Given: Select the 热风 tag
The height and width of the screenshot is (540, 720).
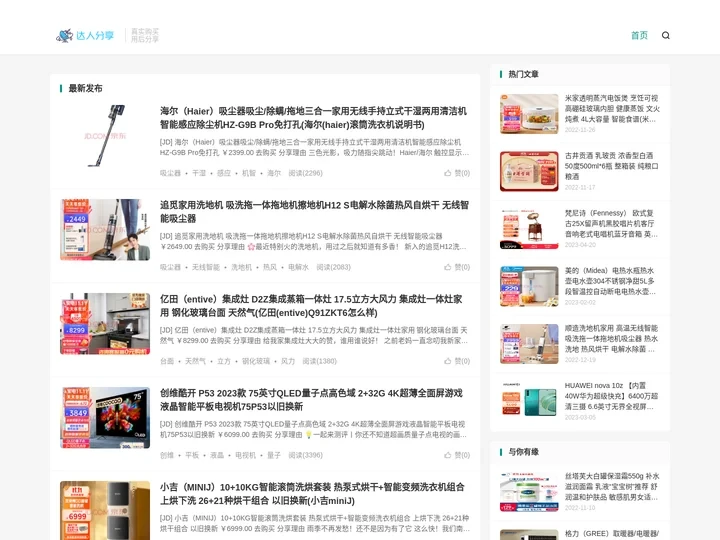Looking at the screenshot, I should [270, 267].
